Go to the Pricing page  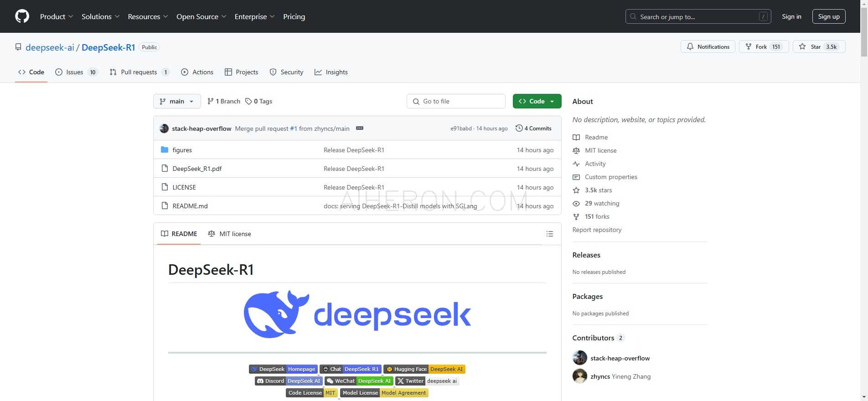pos(294,16)
